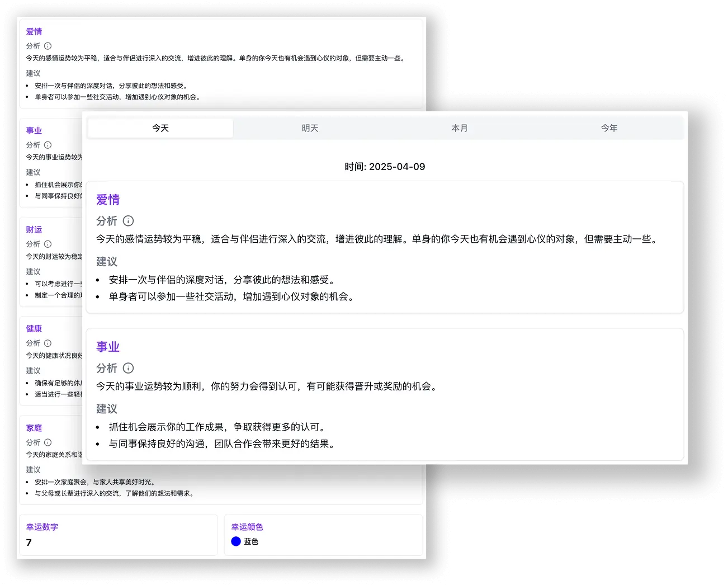This screenshot has height=585, width=728.
Task: Click the blue 蓝色 color dot
Action: coord(236,541)
